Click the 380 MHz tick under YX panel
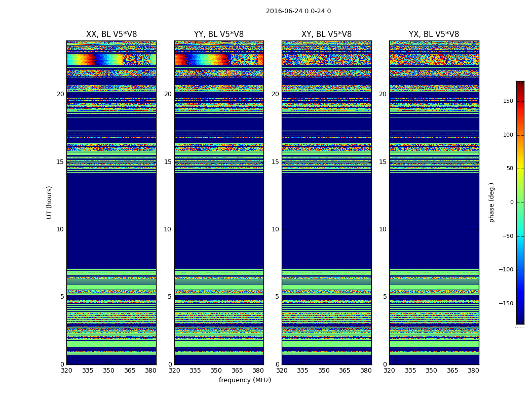532x405 pixels. (473, 371)
